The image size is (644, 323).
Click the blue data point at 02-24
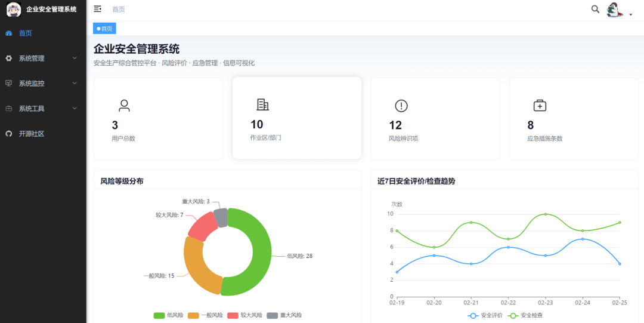pyautogui.click(x=583, y=239)
